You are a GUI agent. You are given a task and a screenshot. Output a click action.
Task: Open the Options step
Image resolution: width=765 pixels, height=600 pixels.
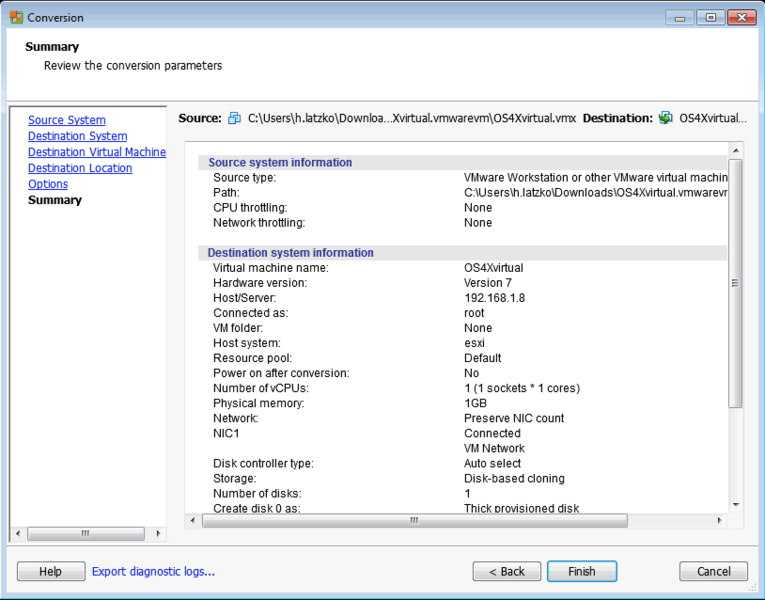[x=48, y=184]
